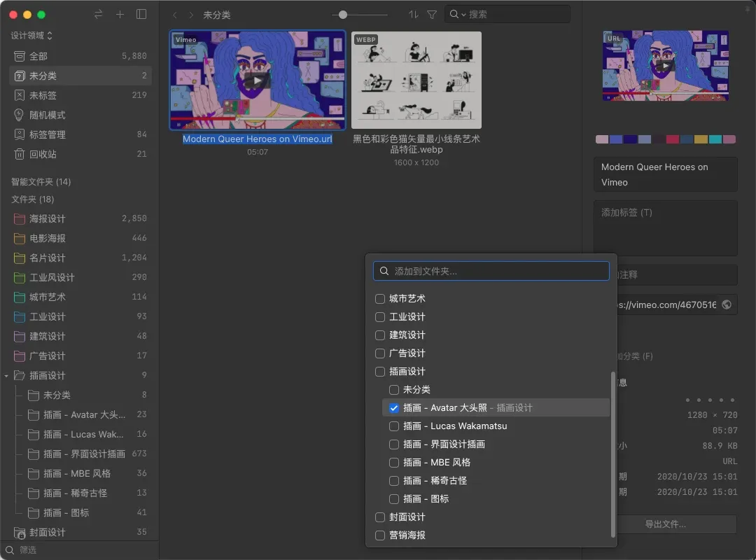Open the 广告设计 folder
756x560 pixels.
click(80, 356)
